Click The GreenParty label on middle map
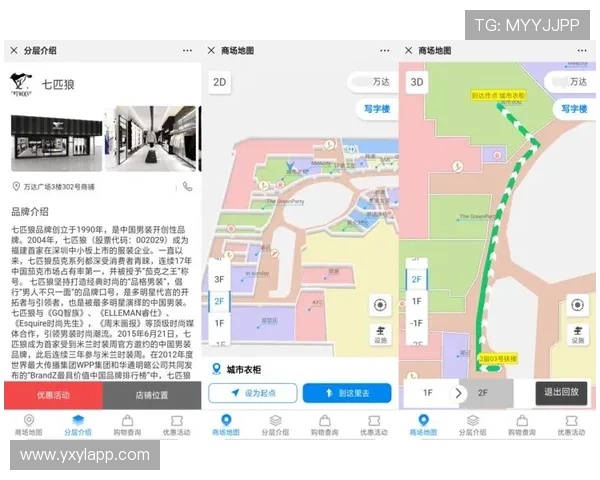This screenshot has width=600, height=480. 285,201
